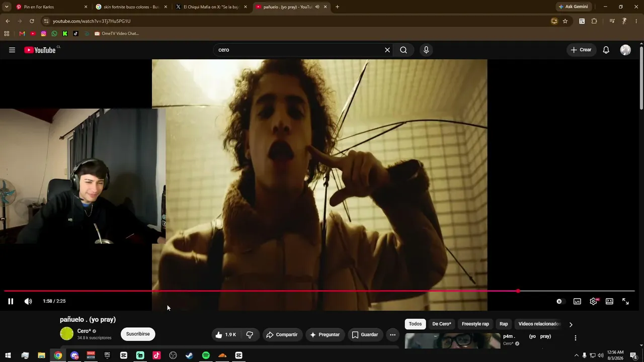Image resolution: width=644 pixels, height=362 pixels.
Task: Clear the search text with the X
Action: 387,50
